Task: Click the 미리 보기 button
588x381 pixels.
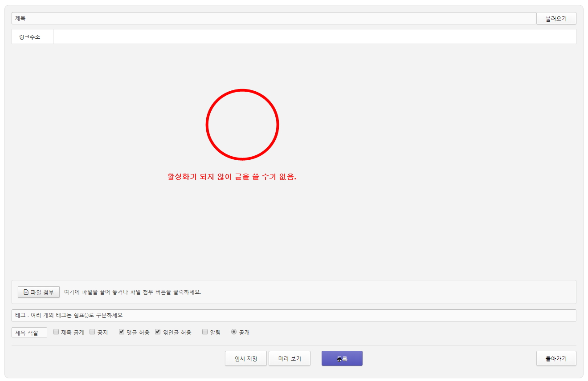Action: (x=290, y=358)
